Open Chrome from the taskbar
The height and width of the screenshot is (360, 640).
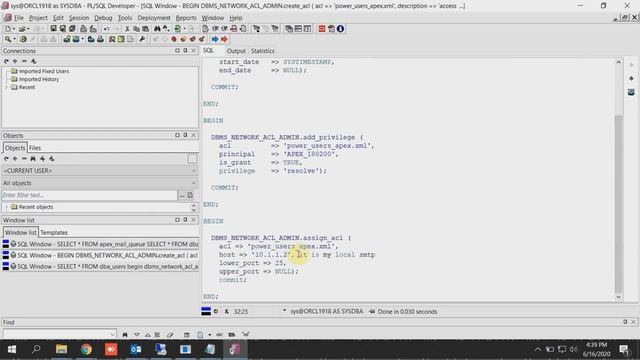[86, 349]
